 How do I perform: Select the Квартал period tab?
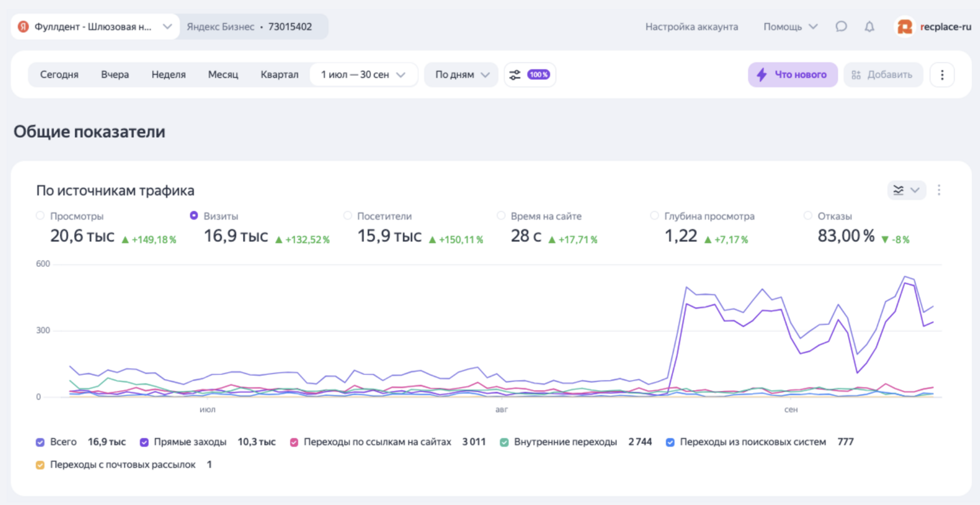coord(279,75)
